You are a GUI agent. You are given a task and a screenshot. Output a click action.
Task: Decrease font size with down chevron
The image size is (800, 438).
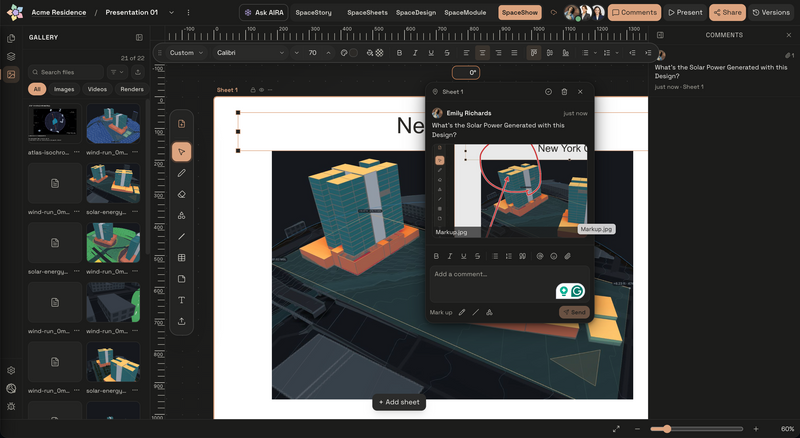tap(296, 53)
